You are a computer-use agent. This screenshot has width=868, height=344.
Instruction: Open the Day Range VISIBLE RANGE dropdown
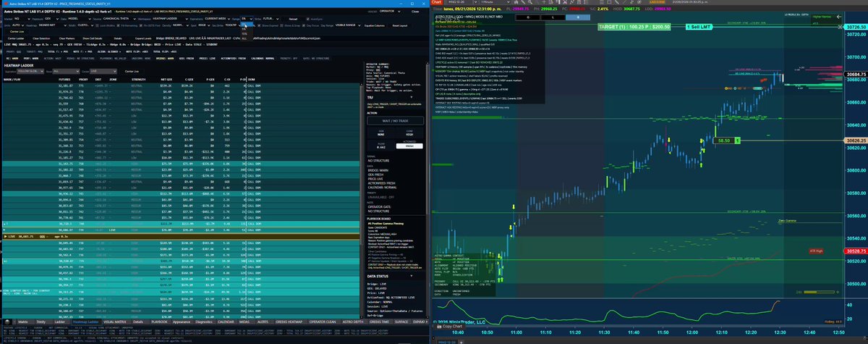347,25
